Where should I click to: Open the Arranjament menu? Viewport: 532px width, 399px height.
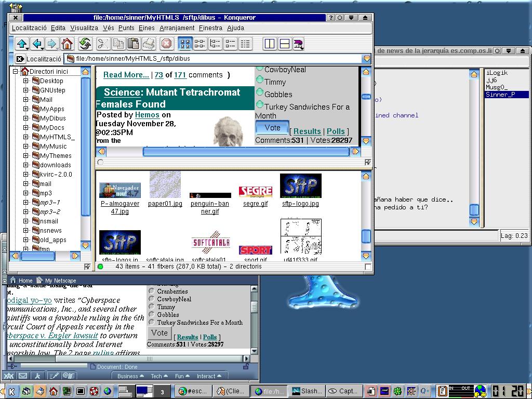(x=177, y=28)
